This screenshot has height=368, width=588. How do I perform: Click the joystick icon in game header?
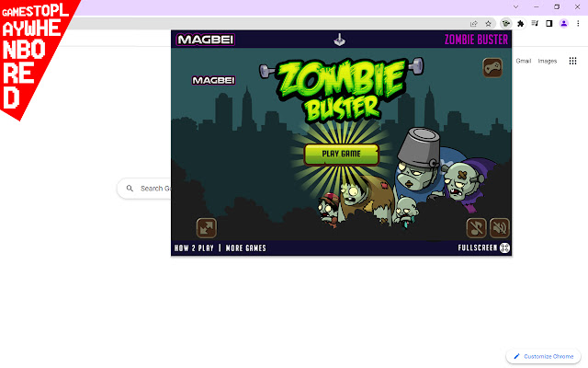339,40
